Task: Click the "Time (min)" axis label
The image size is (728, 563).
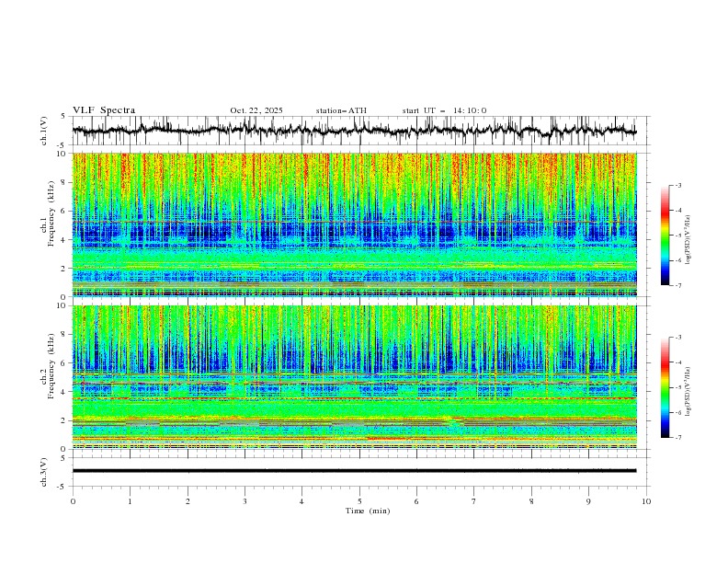Action: tap(368, 511)
